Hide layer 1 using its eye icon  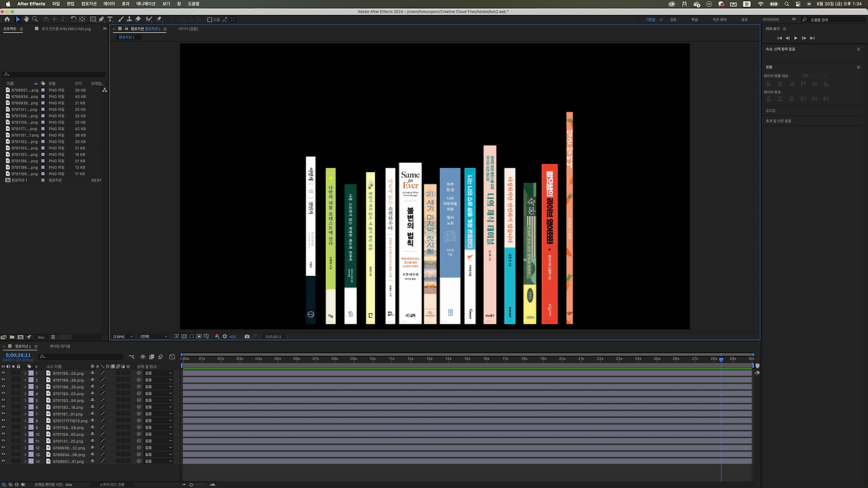click(x=3, y=373)
